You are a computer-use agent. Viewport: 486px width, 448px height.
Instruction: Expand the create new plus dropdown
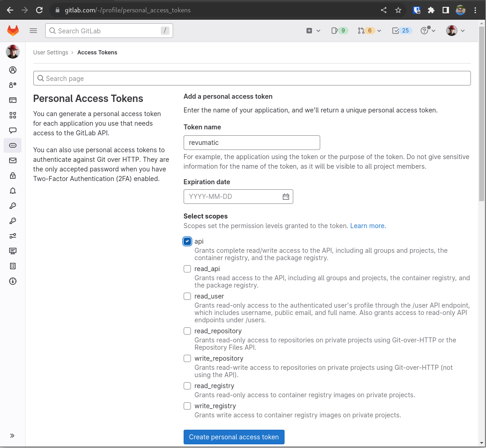(313, 31)
